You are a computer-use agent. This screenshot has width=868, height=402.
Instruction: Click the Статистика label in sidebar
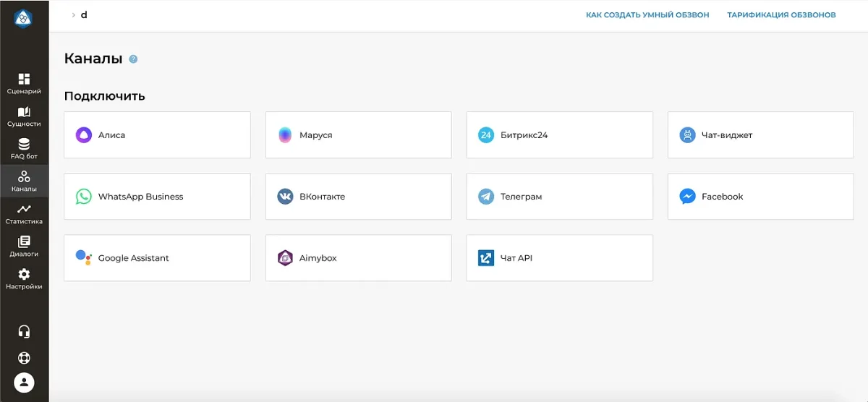click(24, 222)
